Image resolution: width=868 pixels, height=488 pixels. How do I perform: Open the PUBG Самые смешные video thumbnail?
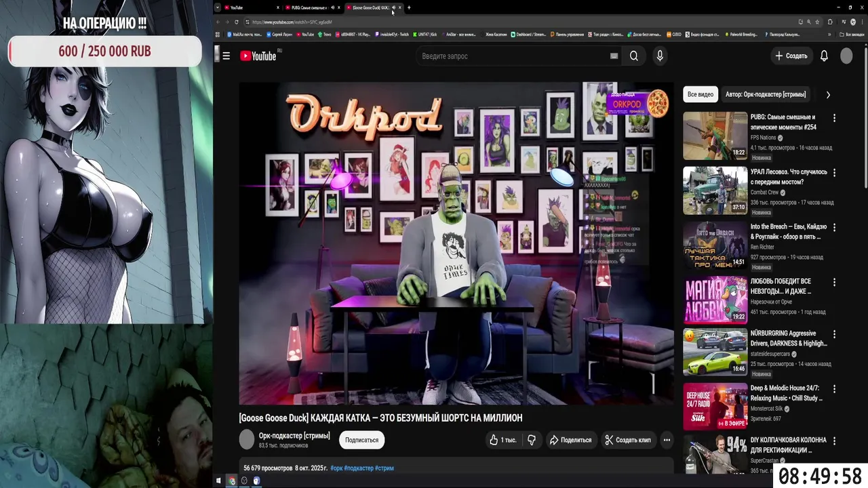tap(715, 136)
